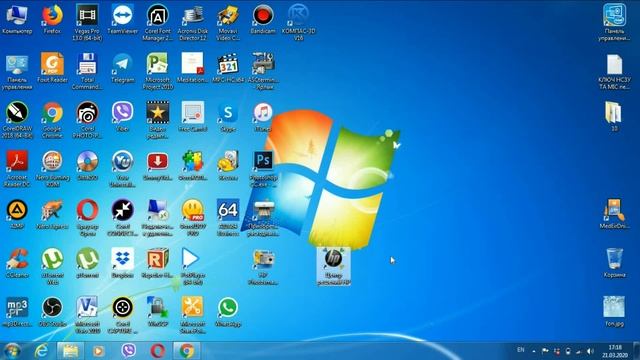Select the Viber shortcut on the desktop
The image size is (640, 360).
click(122, 117)
